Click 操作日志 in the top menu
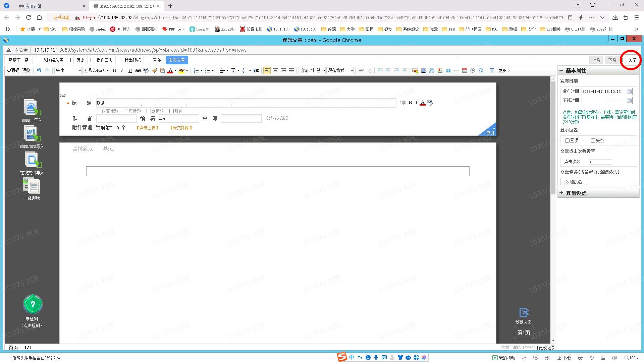This screenshot has height=362, width=644. (x=104, y=60)
